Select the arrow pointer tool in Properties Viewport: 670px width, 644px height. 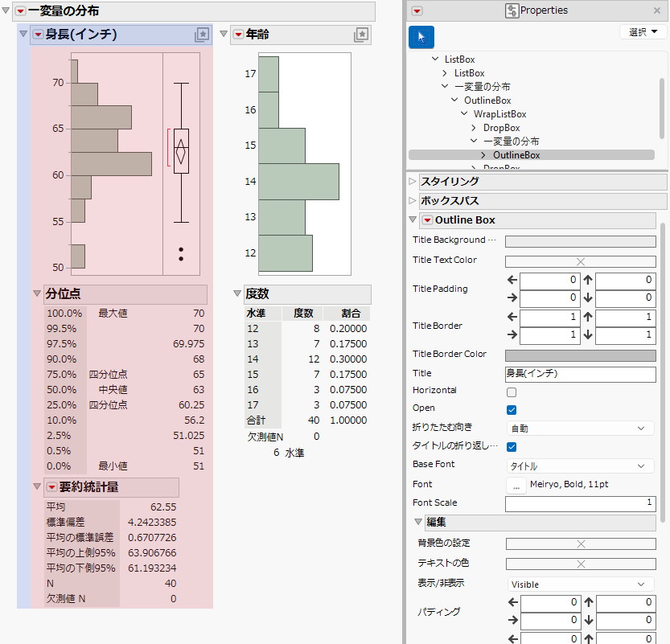[421, 37]
